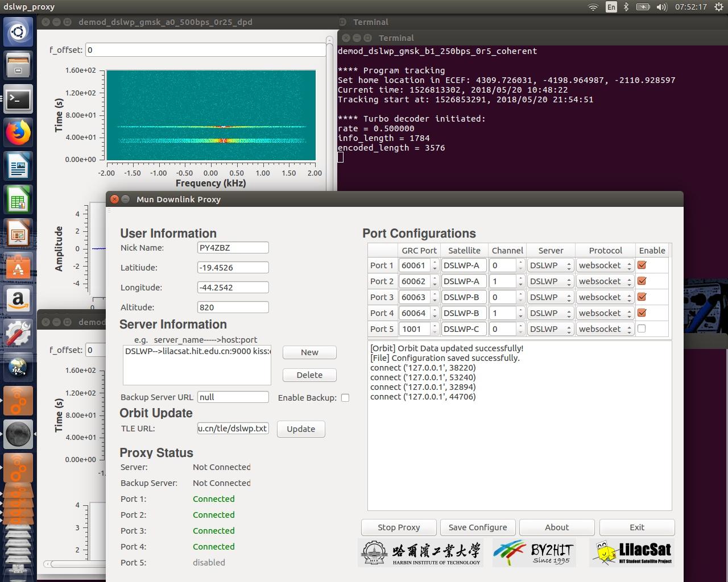The height and width of the screenshot is (582, 728).
Task: Enable the Port 5 checkbox
Action: (x=642, y=329)
